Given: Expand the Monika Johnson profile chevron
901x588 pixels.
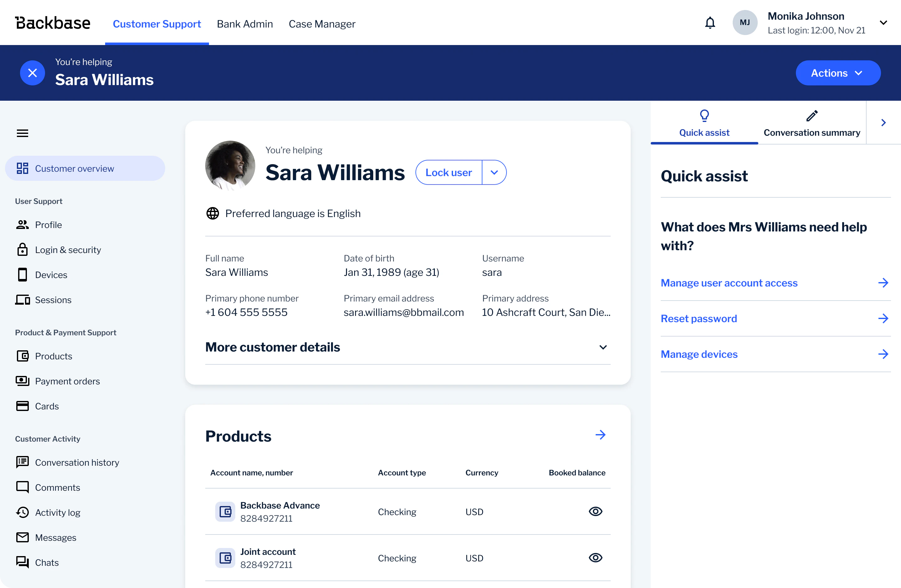Looking at the screenshot, I should point(883,22).
